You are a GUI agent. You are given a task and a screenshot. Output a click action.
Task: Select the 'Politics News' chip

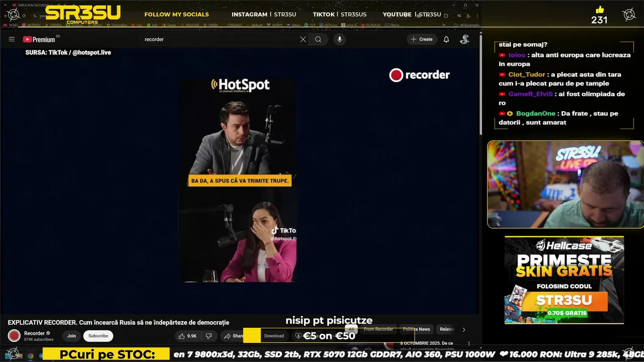click(x=417, y=329)
